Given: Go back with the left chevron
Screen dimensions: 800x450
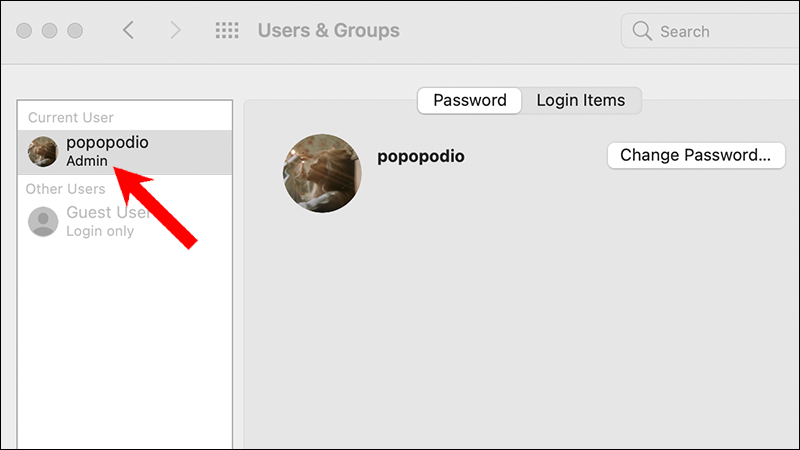Looking at the screenshot, I should (128, 30).
